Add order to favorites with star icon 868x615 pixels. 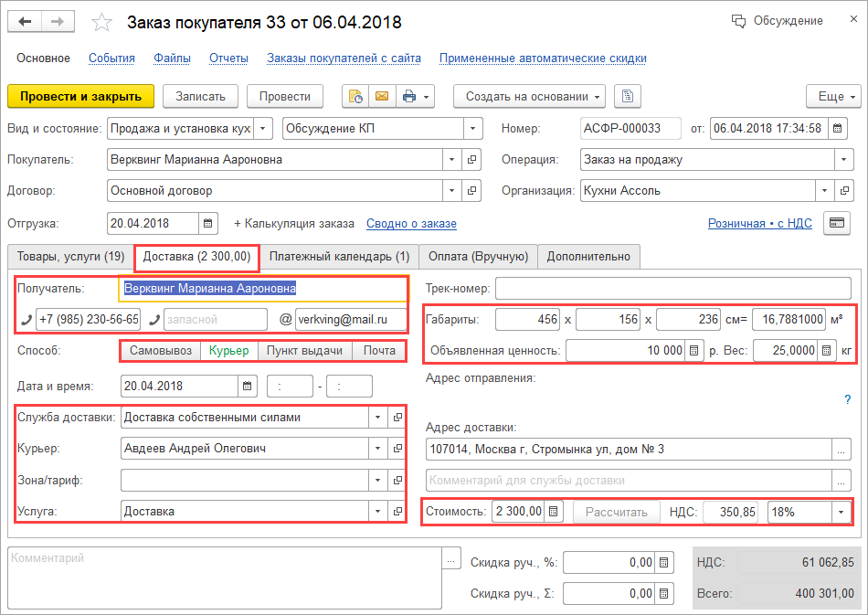coord(101,23)
